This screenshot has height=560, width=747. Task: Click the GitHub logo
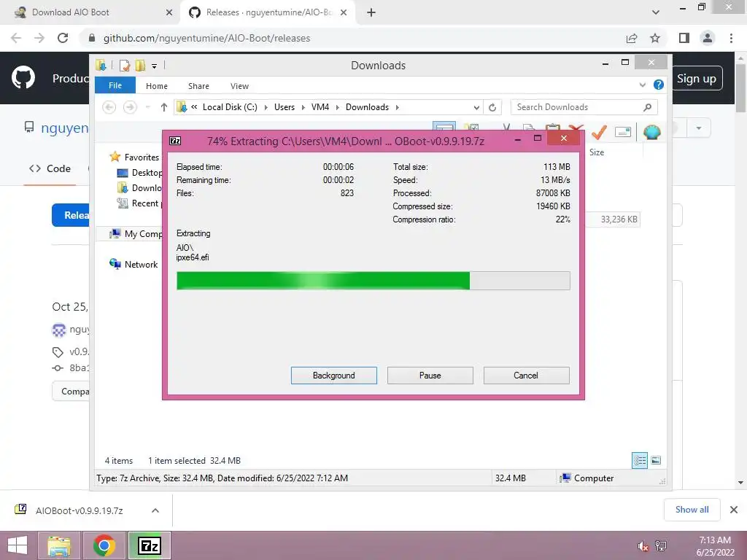click(x=23, y=78)
